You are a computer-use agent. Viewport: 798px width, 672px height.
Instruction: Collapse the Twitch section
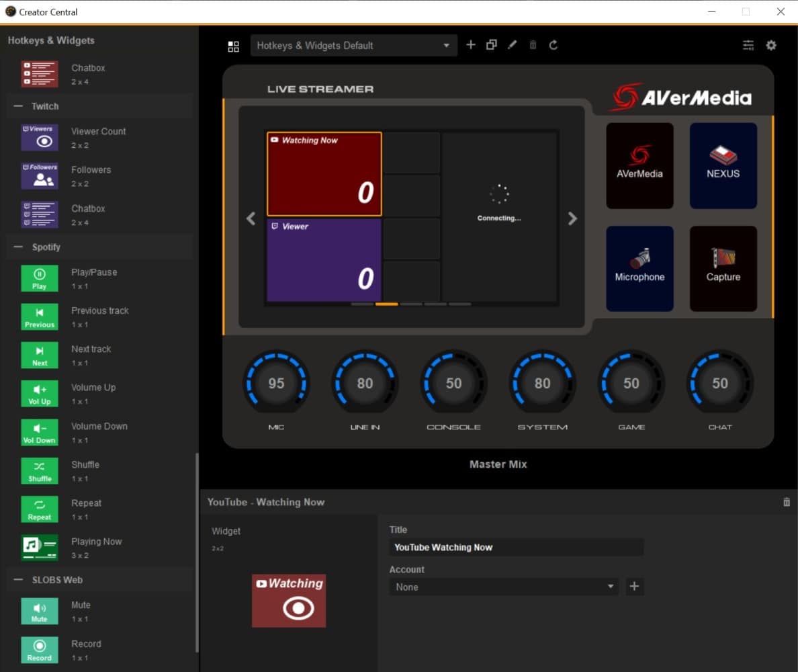18,106
